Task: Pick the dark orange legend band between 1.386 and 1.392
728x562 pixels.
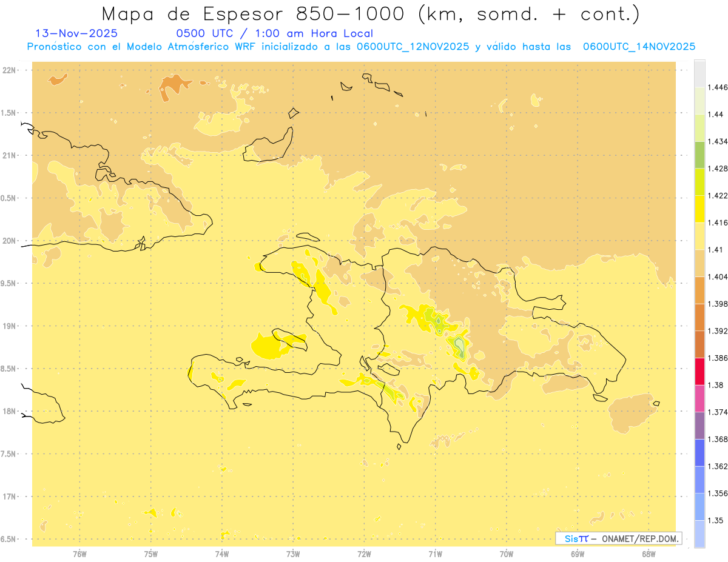Action: click(x=699, y=344)
